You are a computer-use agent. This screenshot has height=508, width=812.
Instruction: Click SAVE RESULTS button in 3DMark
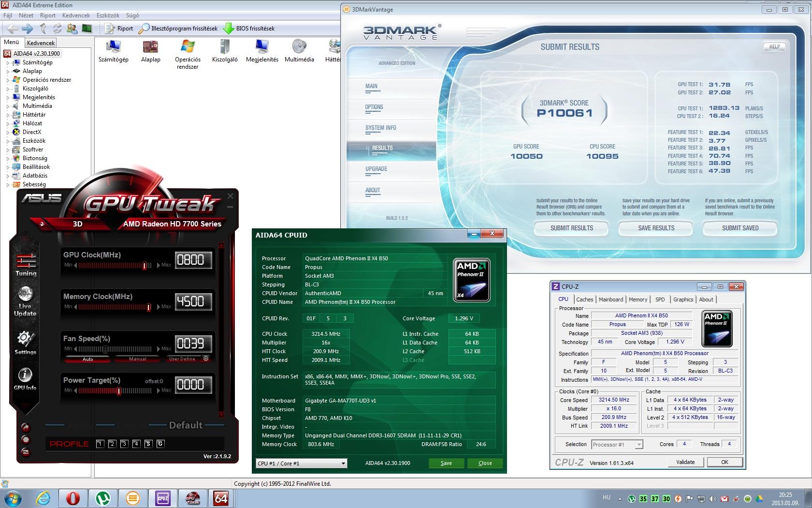click(x=656, y=228)
